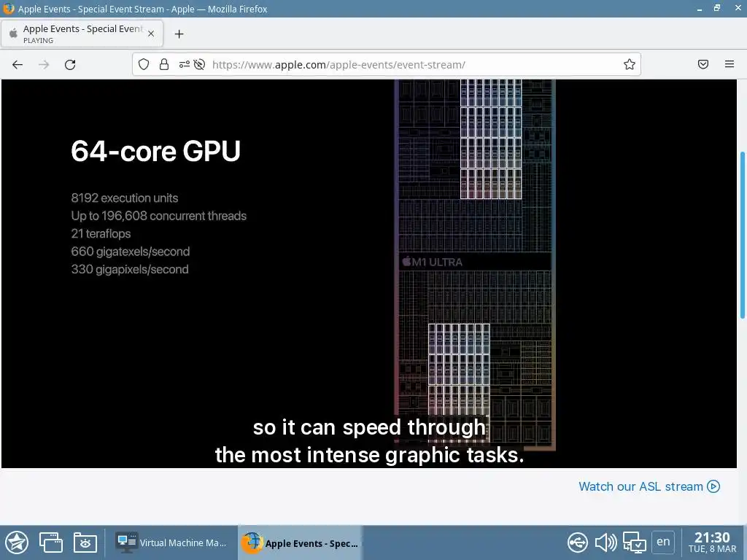Screen dimensions: 747x560
Task: Click the '64-core GPU' heading
Action: point(156,151)
